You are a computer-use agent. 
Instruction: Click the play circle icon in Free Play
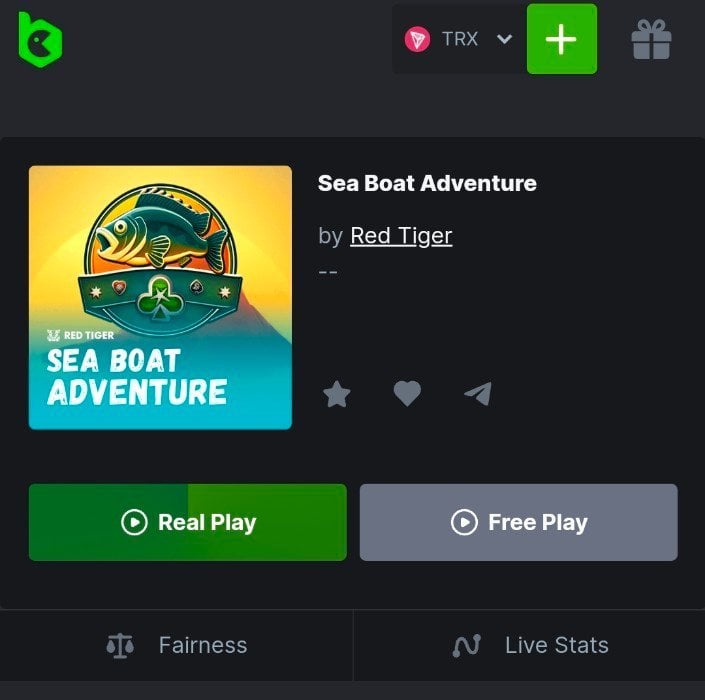coord(464,522)
